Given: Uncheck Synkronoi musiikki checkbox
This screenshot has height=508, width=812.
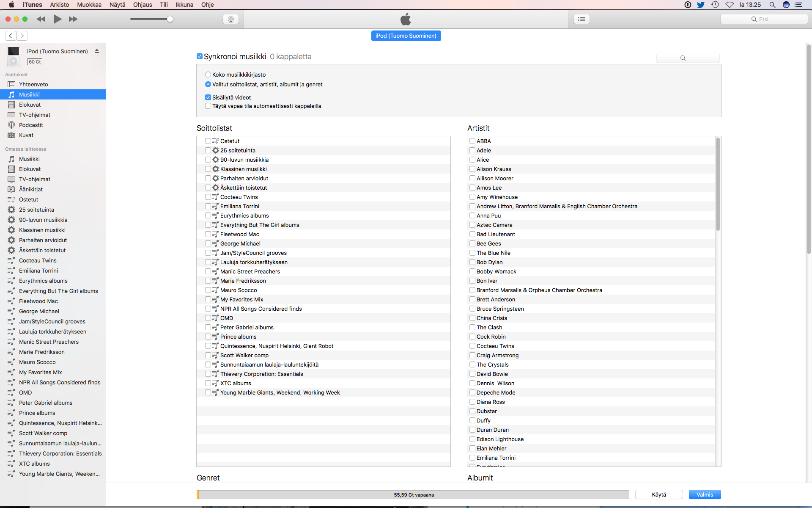Looking at the screenshot, I should pyautogui.click(x=200, y=57).
